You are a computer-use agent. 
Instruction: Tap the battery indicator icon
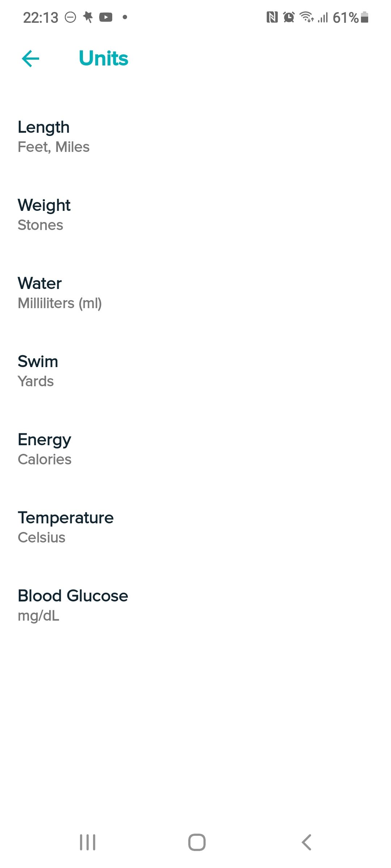(365, 17)
